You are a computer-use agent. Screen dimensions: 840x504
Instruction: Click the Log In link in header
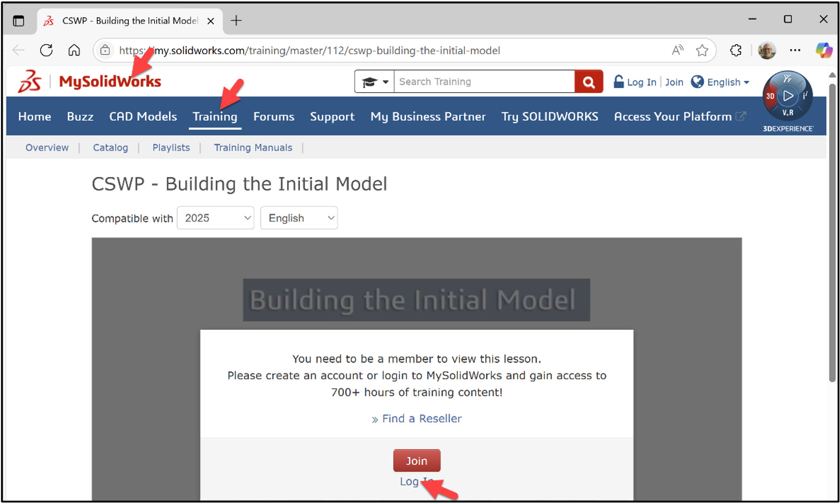641,82
